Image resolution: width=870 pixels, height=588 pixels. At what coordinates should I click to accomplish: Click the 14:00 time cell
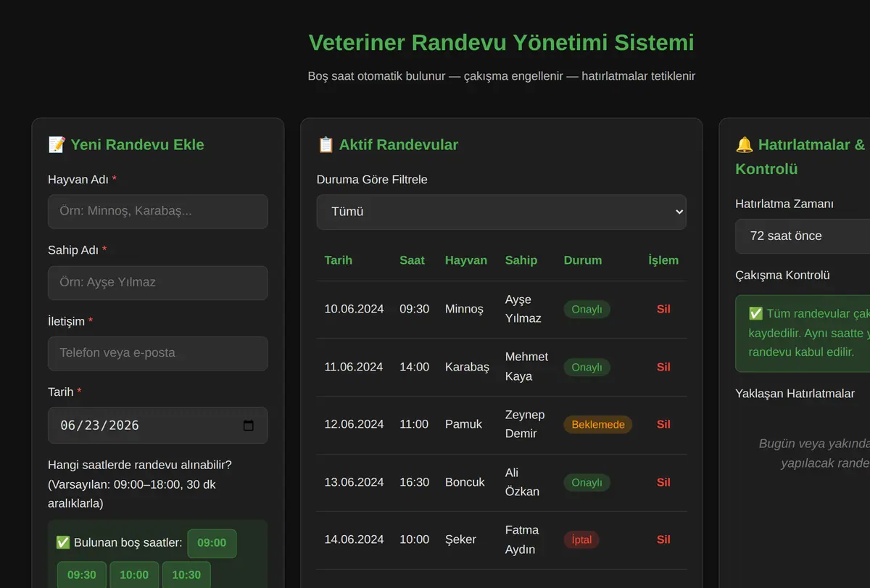click(x=415, y=367)
